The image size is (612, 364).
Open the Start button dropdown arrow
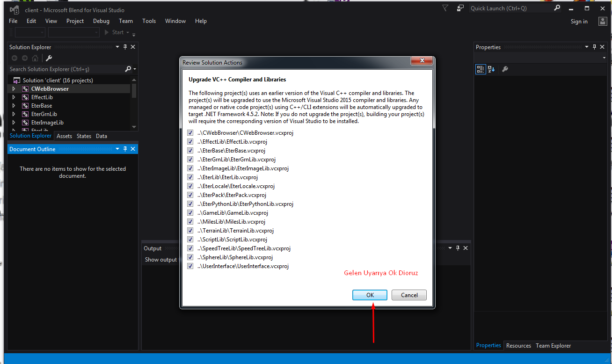click(x=128, y=32)
